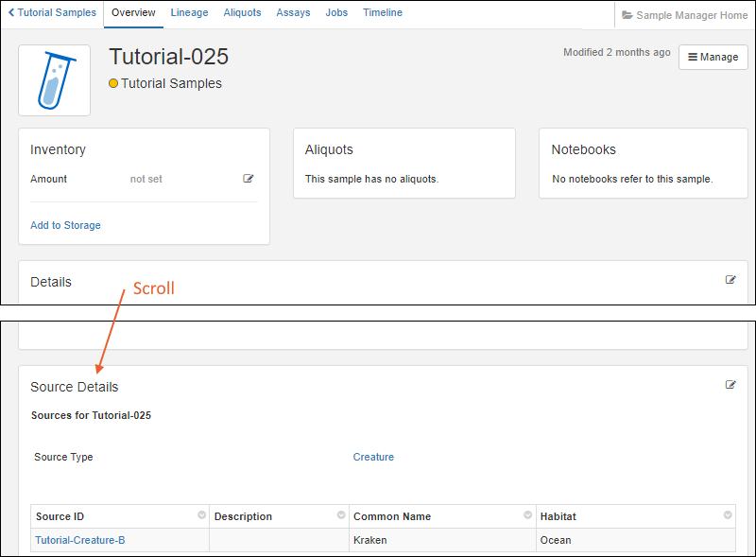Open the Tutorial-Creature-B source link
The image size is (756, 557).
coord(80,540)
